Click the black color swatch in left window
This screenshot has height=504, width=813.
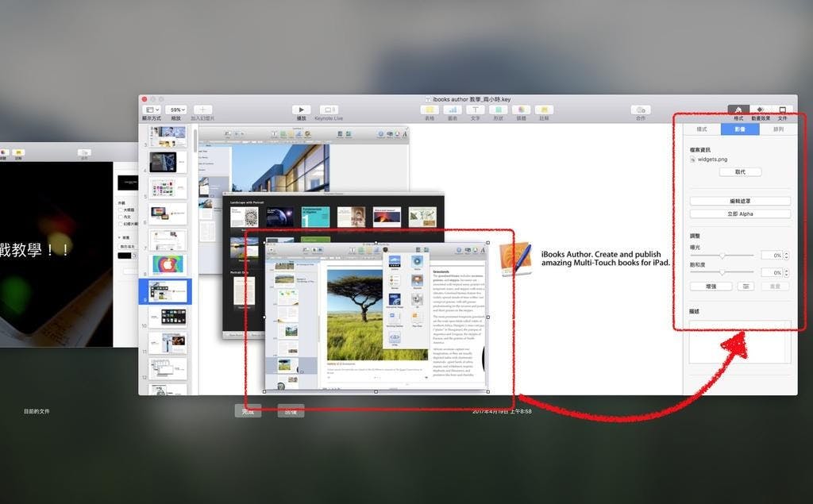[125, 256]
